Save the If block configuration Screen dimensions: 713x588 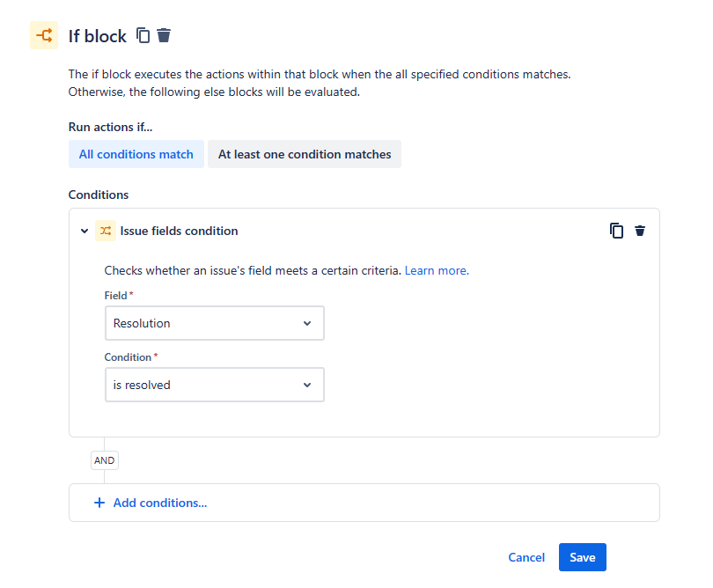point(583,557)
